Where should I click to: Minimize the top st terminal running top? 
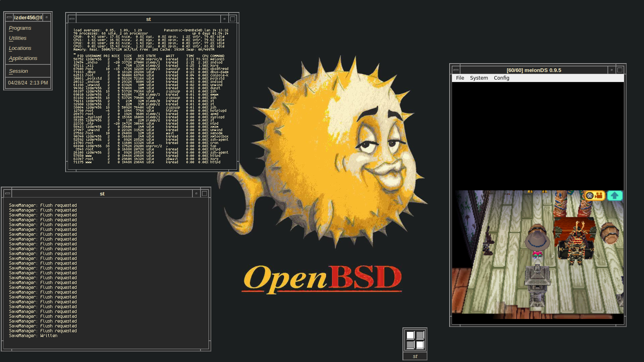[x=224, y=19]
